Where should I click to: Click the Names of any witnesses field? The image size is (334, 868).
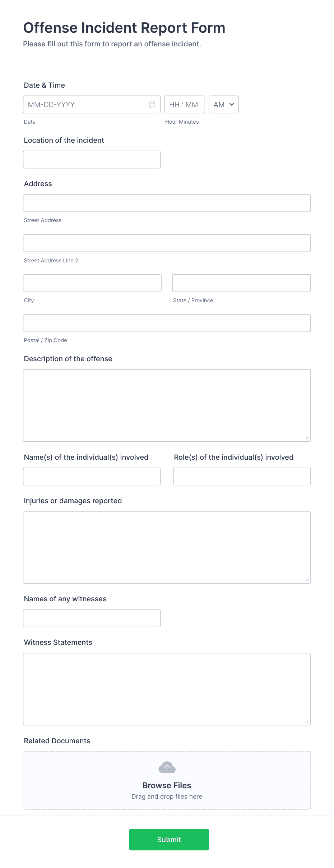92,618
